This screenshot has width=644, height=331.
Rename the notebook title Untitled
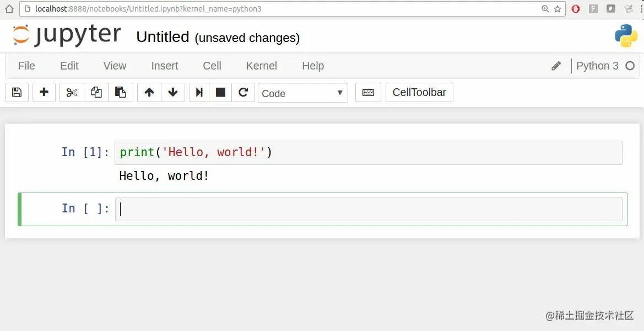[163, 37]
